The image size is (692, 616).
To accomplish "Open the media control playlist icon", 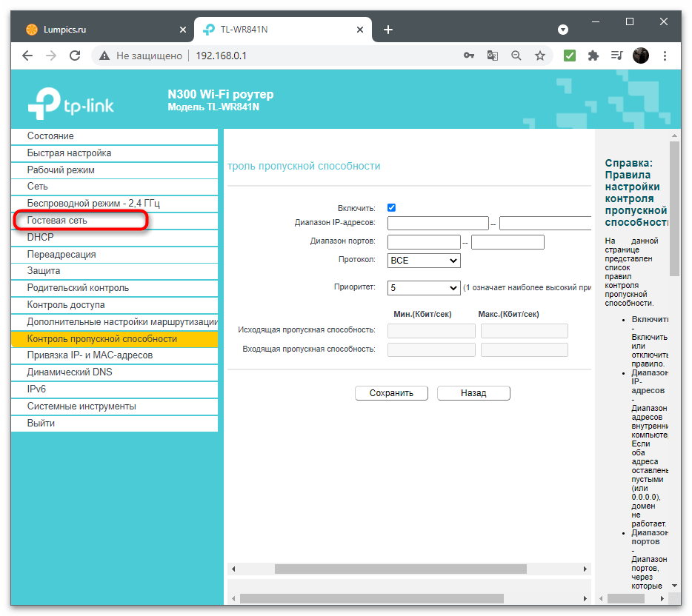I will [x=616, y=56].
